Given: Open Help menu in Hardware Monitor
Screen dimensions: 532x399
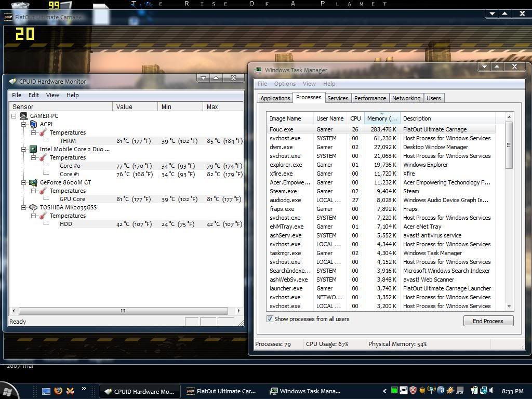Looking at the screenshot, I should point(73,96).
